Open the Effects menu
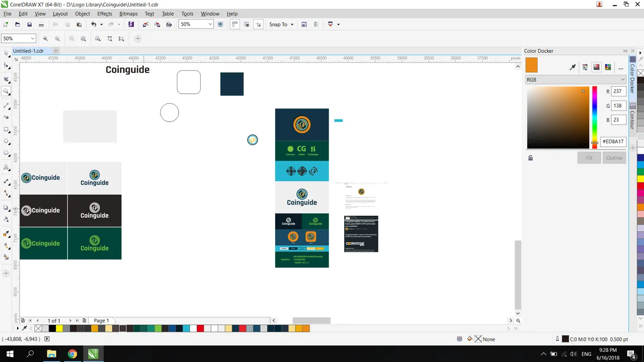Image resolution: width=644 pixels, height=362 pixels. (x=105, y=14)
